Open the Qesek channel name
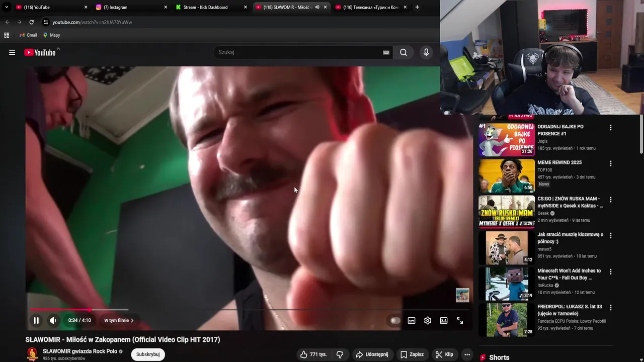 (x=543, y=213)
